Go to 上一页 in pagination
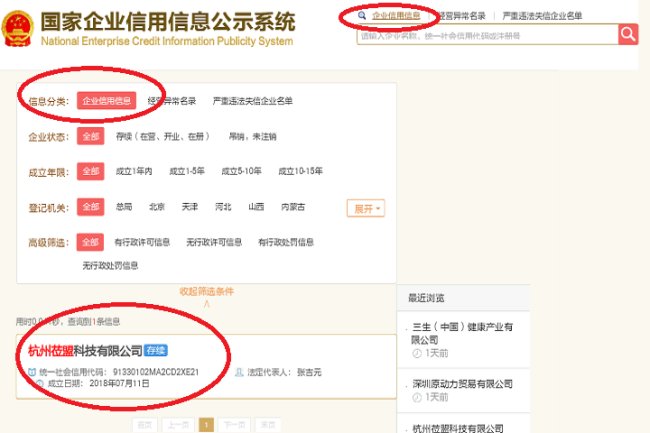This screenshot has height=433, width=650. point(179,425)
